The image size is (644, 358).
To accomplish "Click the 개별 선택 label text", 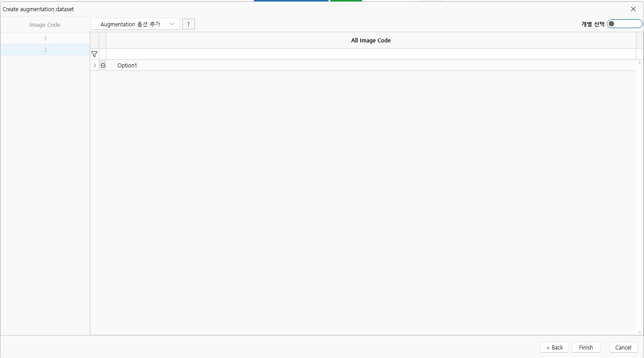I will [x=592, y=24].
